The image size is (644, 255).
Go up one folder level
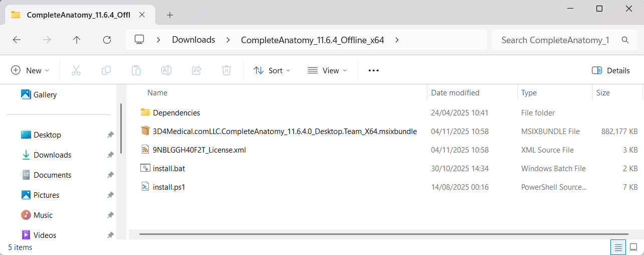pyautogui.click(x=77, y=40)
